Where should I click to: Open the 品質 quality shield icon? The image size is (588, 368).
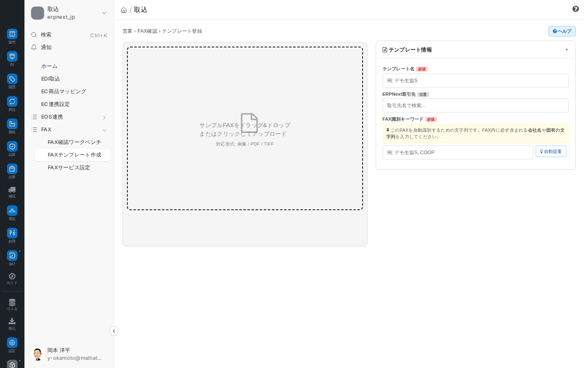[x=12, y=146]
